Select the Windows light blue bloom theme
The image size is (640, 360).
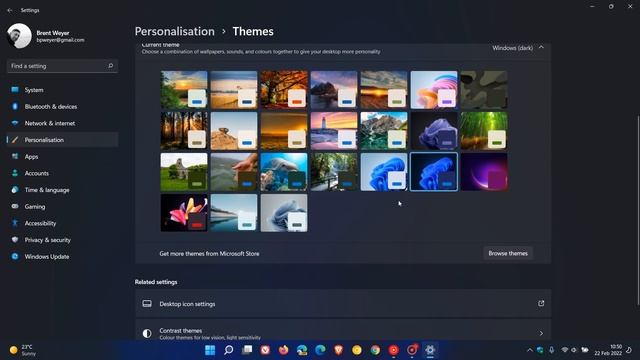[x=384, y=172]
